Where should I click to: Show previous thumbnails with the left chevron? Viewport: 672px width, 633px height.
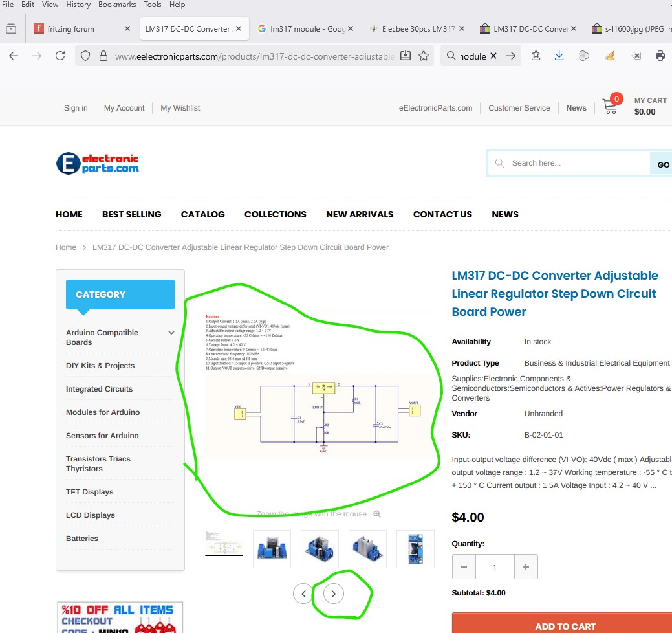click(x=303, y=593)
